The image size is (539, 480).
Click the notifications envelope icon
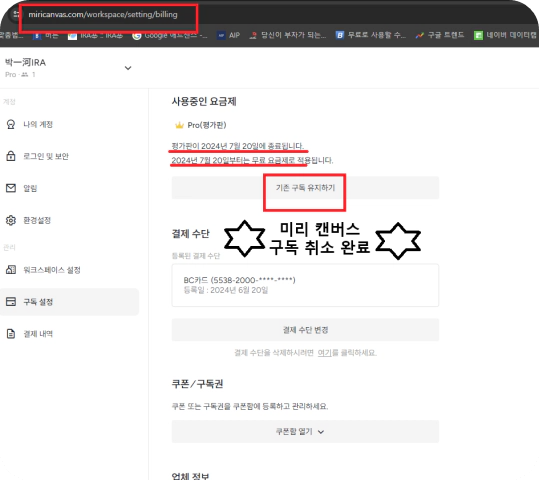(11, 188)
